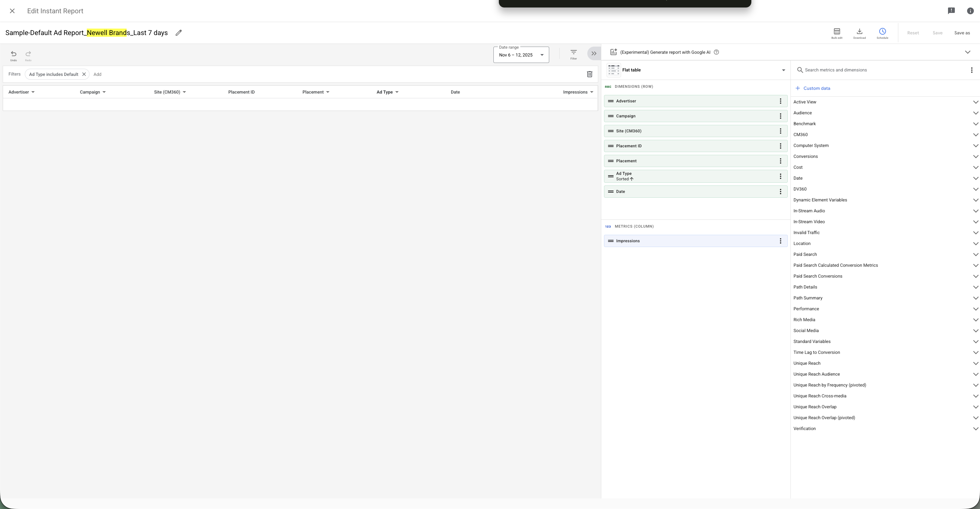This screenshot has width=980, height=509.
Task: Collapse side panel with double-arrow icon
Action: (593, 54)
